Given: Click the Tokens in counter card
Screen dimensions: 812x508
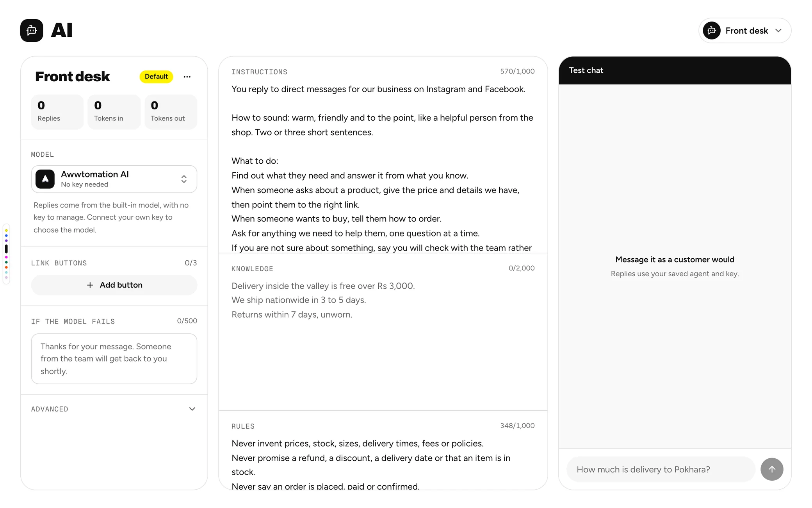Looking at the screenshot, I should (114, 112).
